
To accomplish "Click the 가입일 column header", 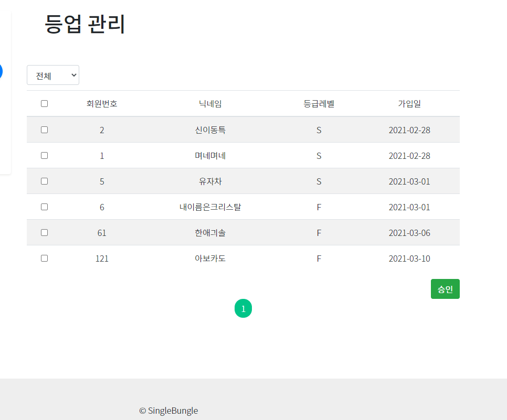I will [409, 103].
